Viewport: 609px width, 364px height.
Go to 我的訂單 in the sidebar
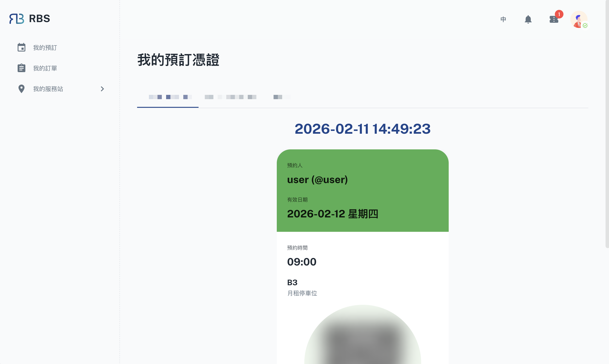(45, 68)
